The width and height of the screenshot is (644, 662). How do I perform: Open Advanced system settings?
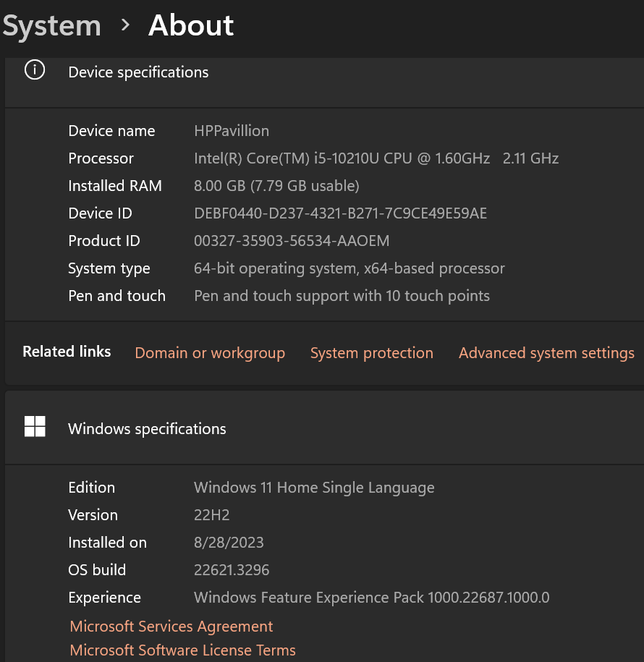click(x=546, y=353)
